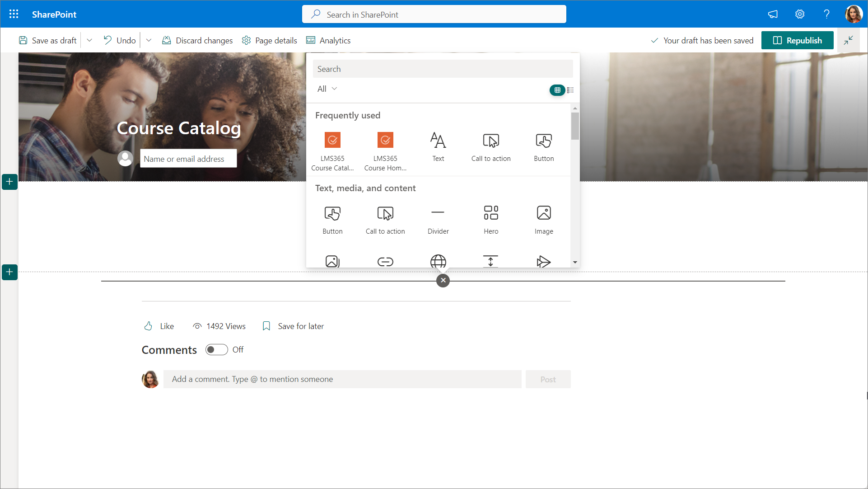Pick the Text web part
The width and height of the screenshot is (868, 489).
coord(438,141)
